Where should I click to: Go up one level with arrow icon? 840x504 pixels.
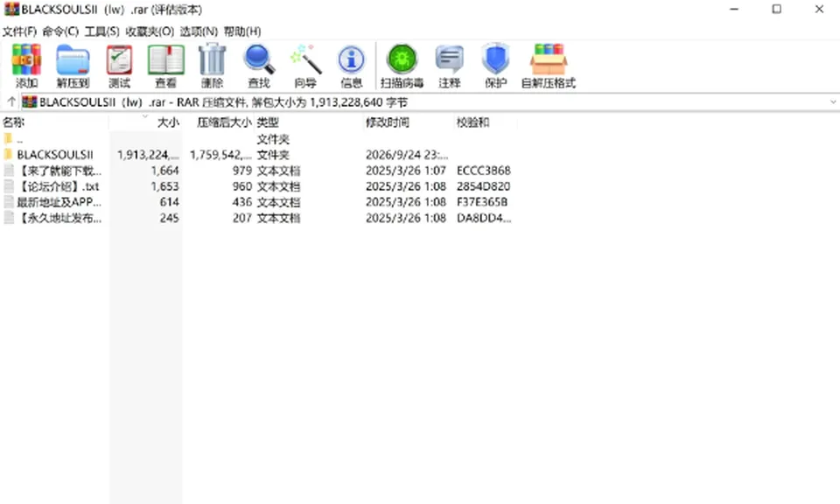[x=11, y=101]
